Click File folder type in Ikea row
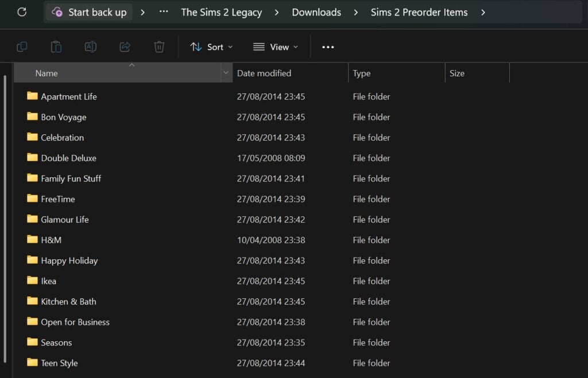This screenshot has height=378, width=588. pyautogui.click(x=372, y=281)
